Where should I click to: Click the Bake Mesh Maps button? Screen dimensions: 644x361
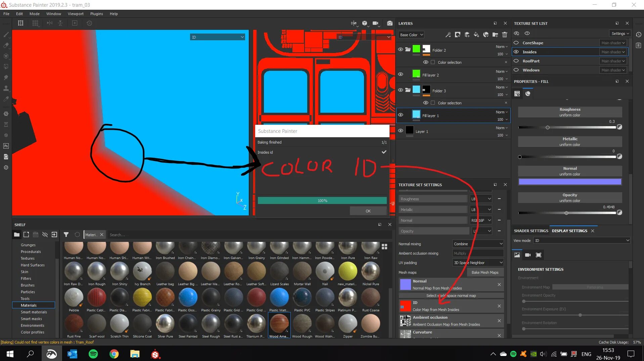point(485,272)
